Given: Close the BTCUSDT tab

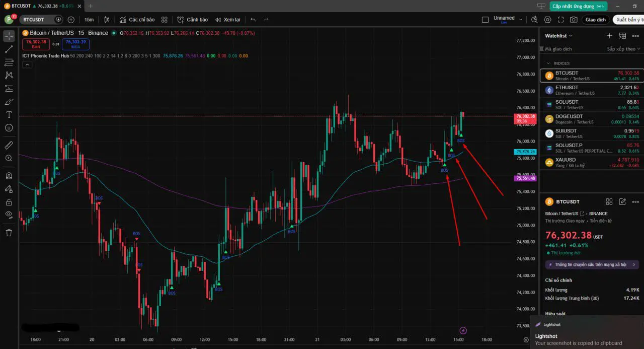Looking at the screenshot, I should click(x=79, y=6).
